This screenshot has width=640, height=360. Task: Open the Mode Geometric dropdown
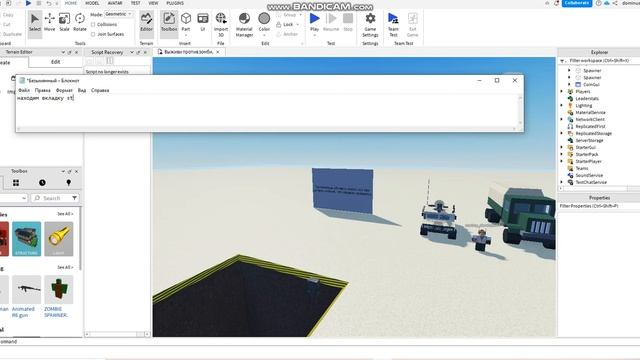pos(118,14)
